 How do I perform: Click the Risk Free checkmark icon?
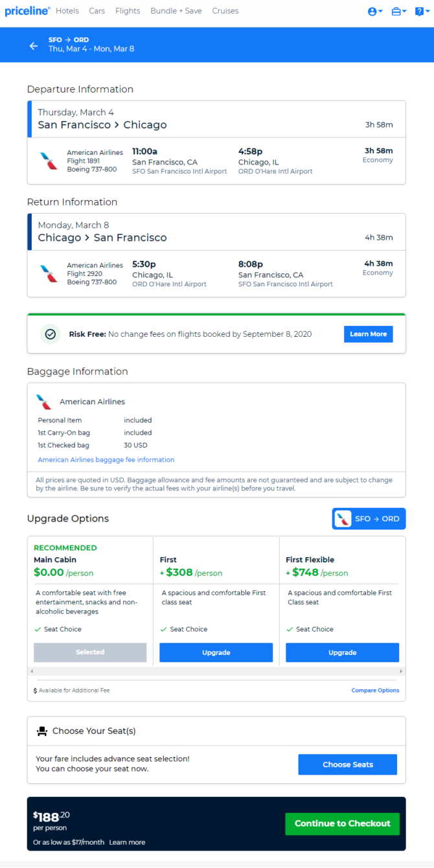coord(51,334)
